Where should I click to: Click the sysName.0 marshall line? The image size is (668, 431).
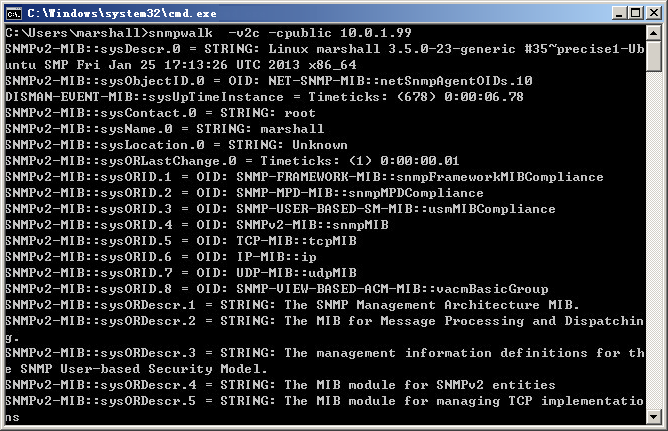(x=164, y=129)
